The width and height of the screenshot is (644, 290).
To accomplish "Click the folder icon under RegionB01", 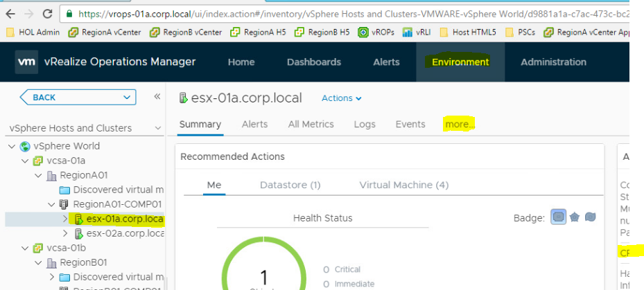I will tap(64, 278).
